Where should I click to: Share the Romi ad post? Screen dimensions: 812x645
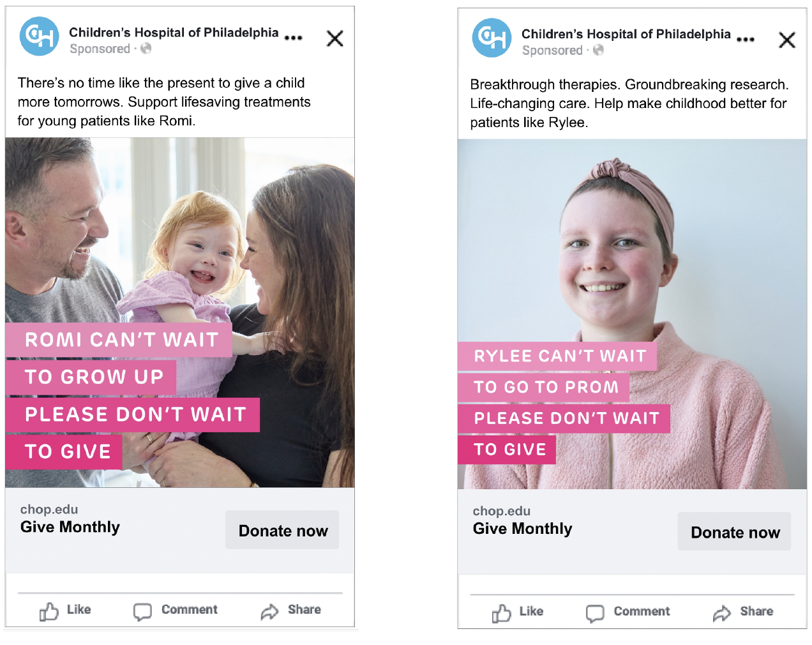(x=290, y=611)
